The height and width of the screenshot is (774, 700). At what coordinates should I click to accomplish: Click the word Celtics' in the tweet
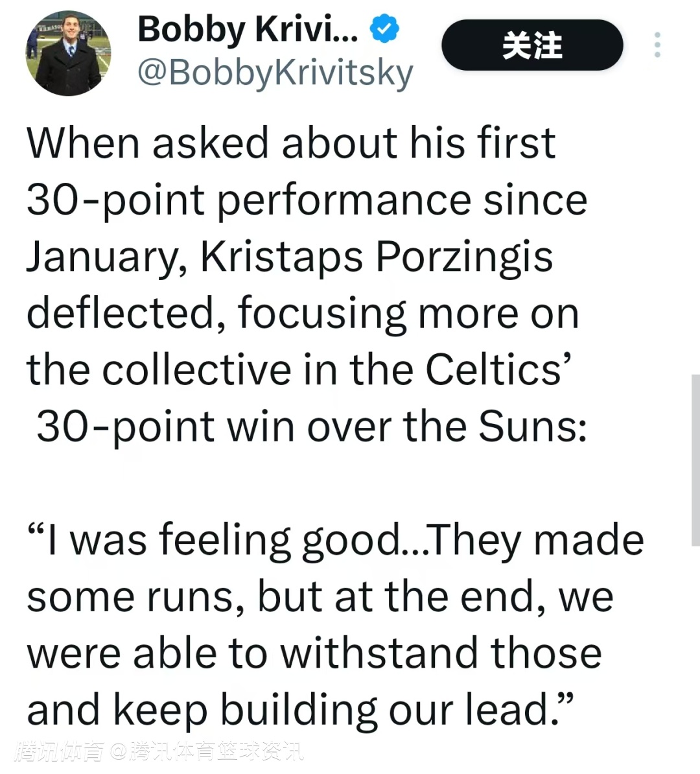(497, 369)
